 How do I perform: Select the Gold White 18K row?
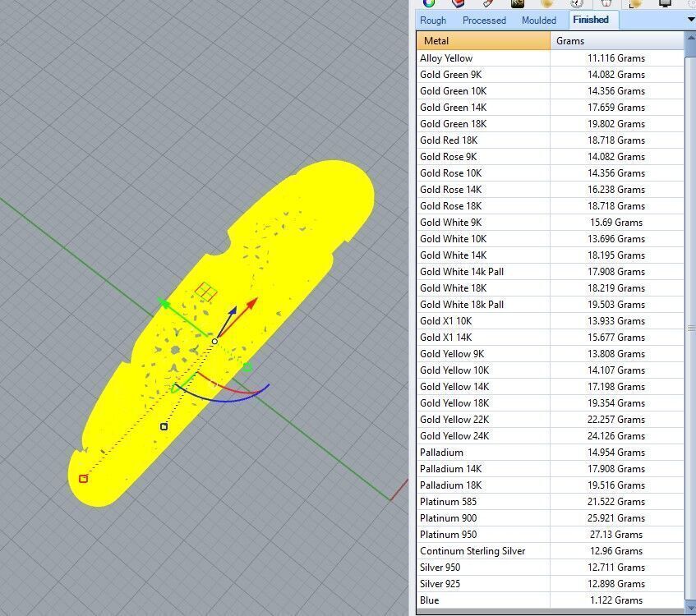click(x=551, y=288)
